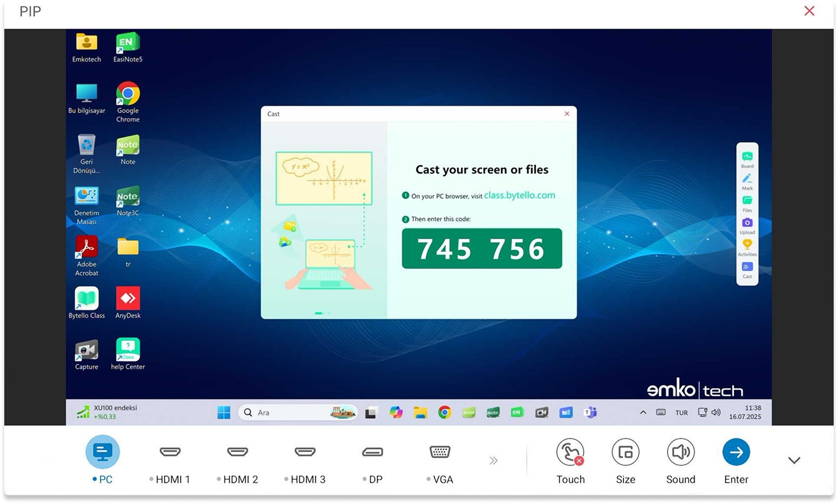Screen dimensions: 838x504
Task: Expand the system tray hidden icons
Action: (643, 413)
